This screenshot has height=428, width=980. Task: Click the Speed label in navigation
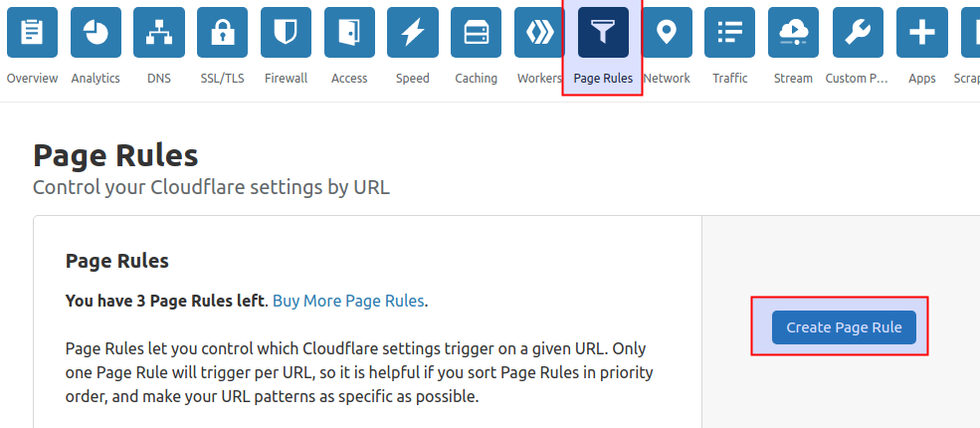point(413,79)
